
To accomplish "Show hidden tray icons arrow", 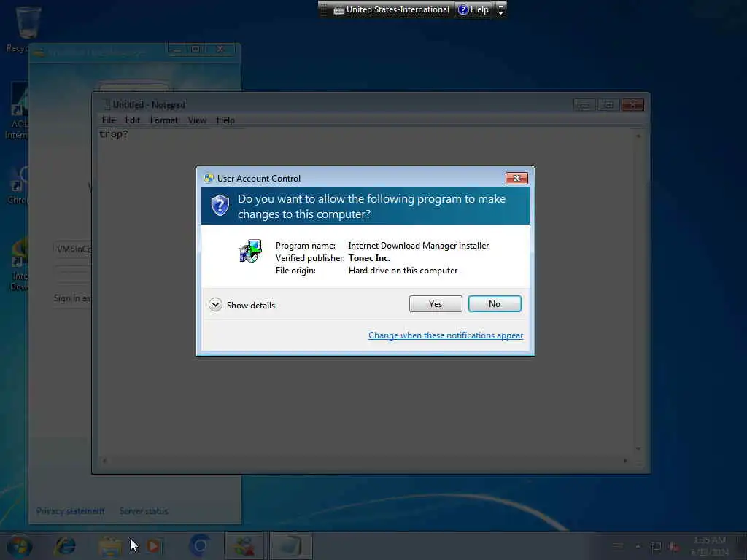I will (638, 546).
